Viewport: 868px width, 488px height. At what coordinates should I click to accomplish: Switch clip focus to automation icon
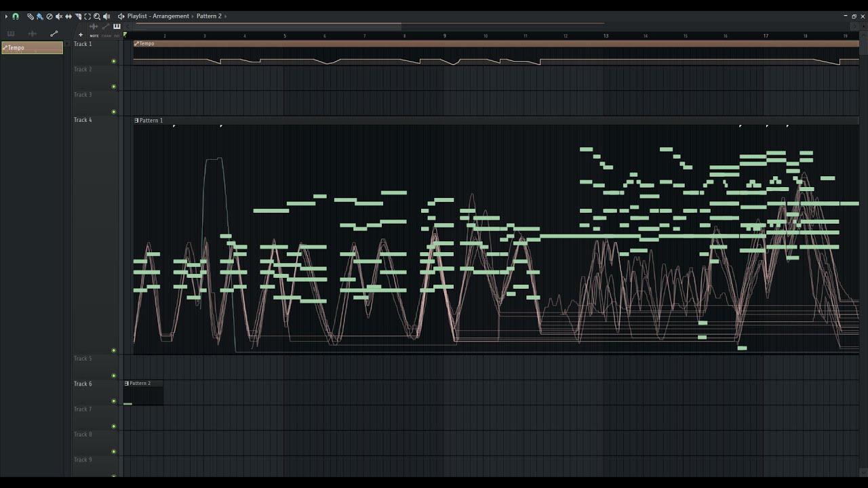(106, 26)
